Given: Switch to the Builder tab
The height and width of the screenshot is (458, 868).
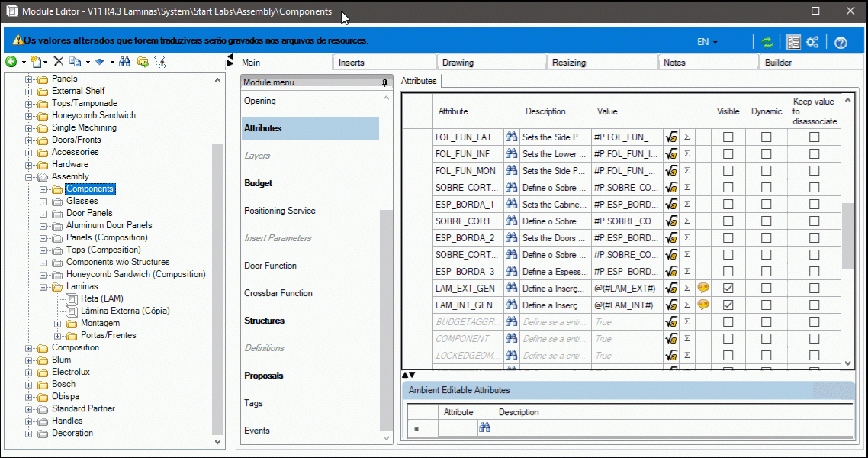Looking at the screenshot, I should pyautogui.click(x=811, y=63).
